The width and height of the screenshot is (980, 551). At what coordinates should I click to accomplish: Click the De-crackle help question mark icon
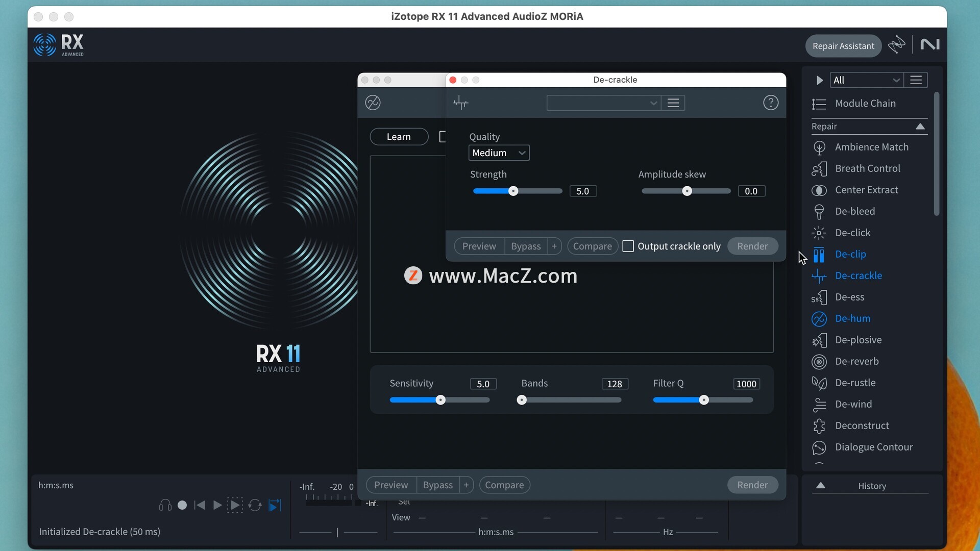(771, 103)
